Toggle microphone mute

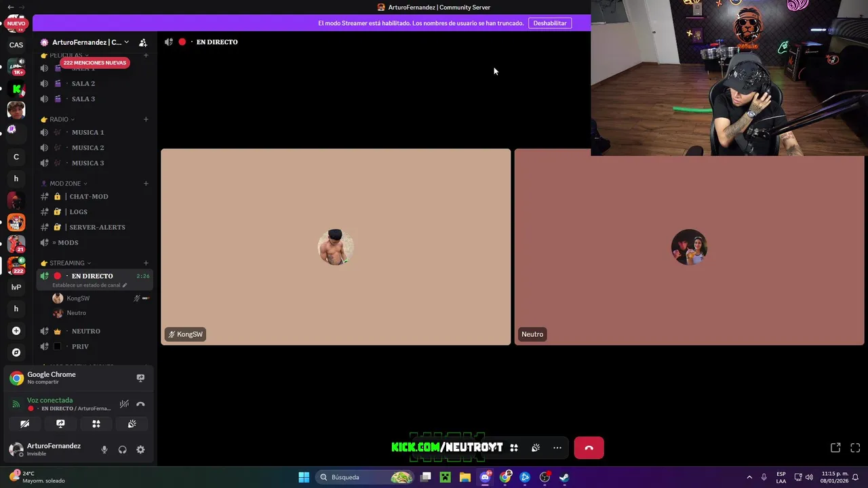tap(104, 449)
